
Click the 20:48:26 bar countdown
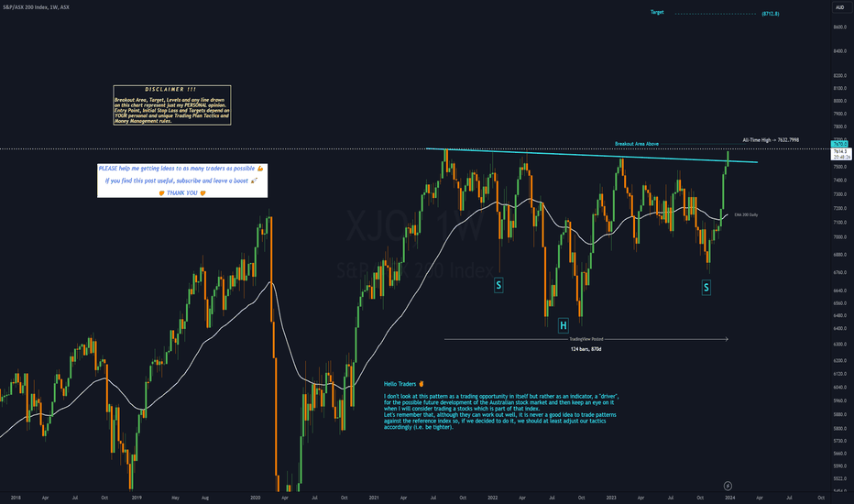(x=840, y=157)
